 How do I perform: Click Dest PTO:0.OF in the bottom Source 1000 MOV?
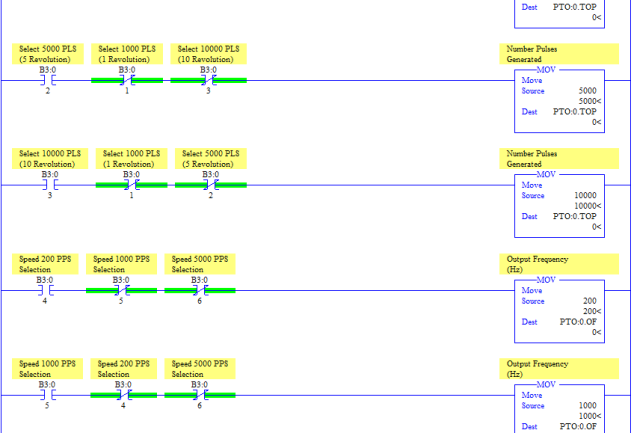tap(578, 427)
